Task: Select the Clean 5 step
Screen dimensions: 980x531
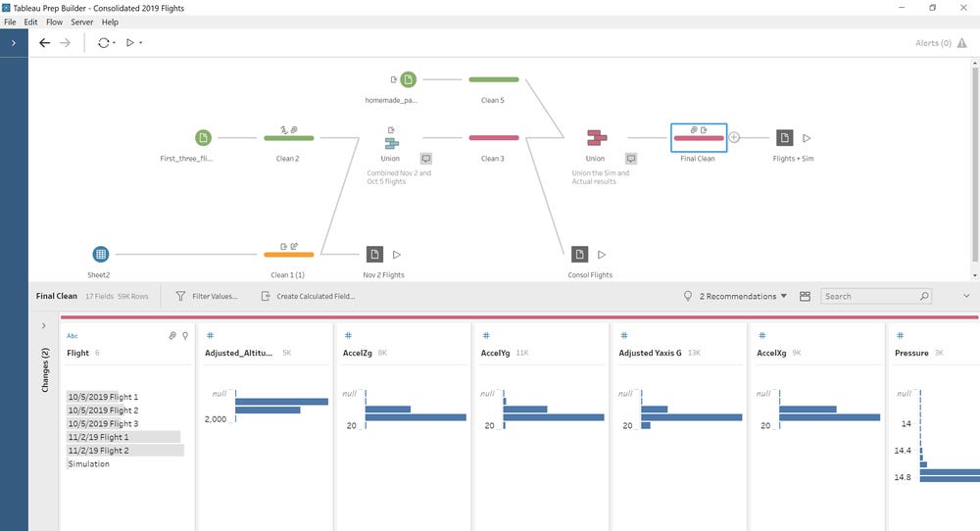Action: 493,79
